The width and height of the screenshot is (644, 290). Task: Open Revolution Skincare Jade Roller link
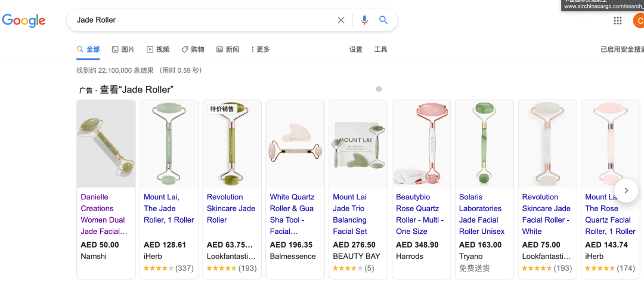tap(231, 208)
